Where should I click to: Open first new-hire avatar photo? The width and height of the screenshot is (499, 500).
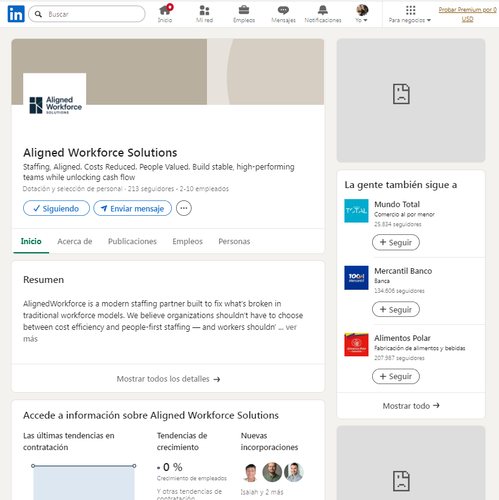coord(251,472)
